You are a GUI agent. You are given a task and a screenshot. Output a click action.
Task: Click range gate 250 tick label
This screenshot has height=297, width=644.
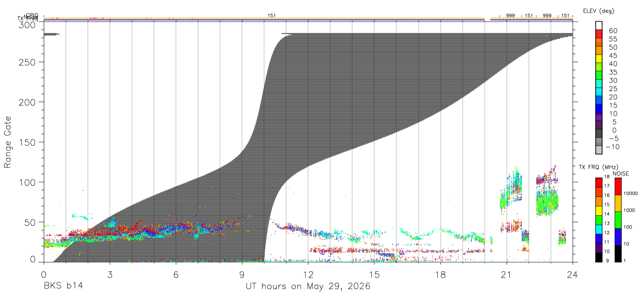(x=27, y=62)
